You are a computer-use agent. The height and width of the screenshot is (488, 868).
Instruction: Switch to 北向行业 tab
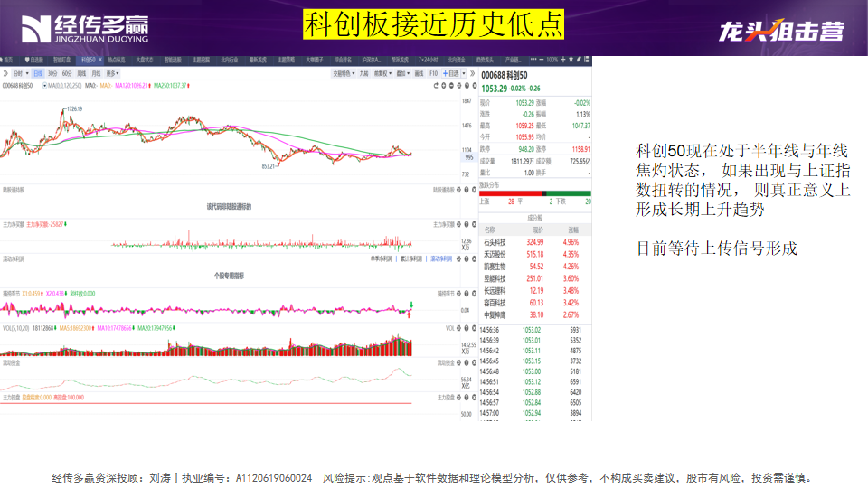coord(229,60)
